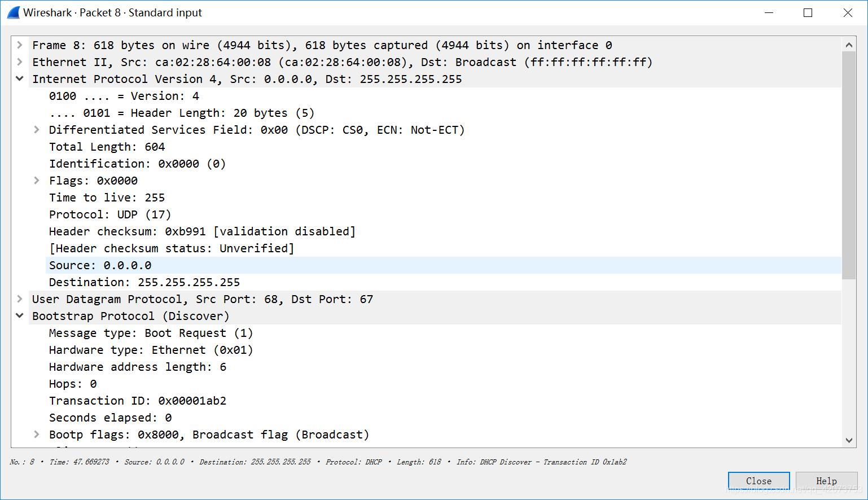Select the Transaction ID: 0x00001ab2 row

pyautogui.click(x=443, y=401)
